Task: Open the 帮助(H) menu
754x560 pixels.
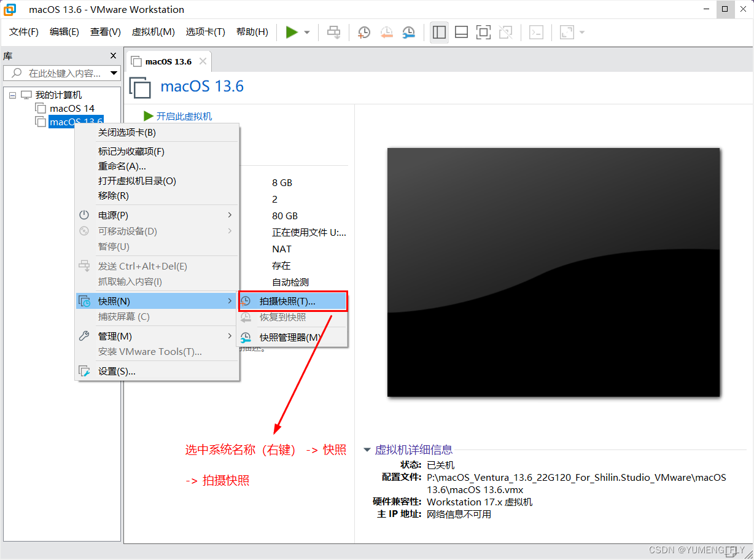Action: [252, 32]
